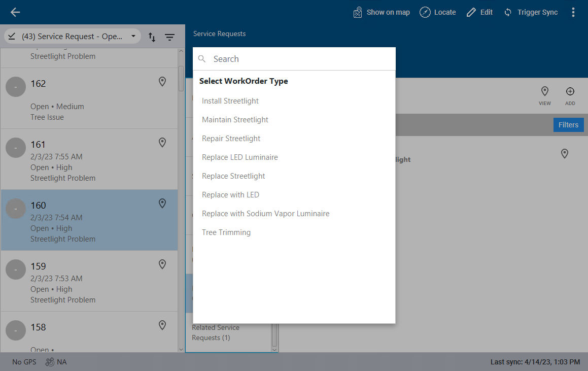The width and height of the screenshot is (588, 371).
Task: Open the three-dot overflow menu
Action: point(574,12)
